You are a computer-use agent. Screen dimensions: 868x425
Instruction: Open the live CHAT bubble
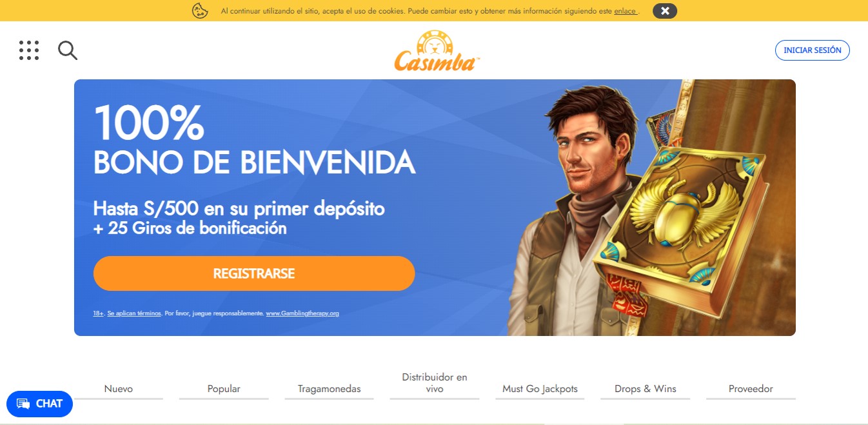click(39, 404)
